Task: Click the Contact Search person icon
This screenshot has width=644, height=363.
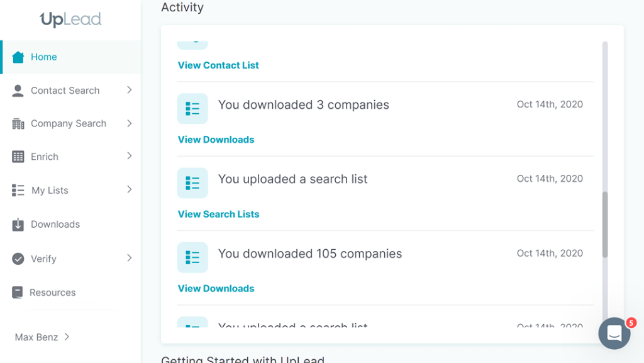Action: coord(18,91)
